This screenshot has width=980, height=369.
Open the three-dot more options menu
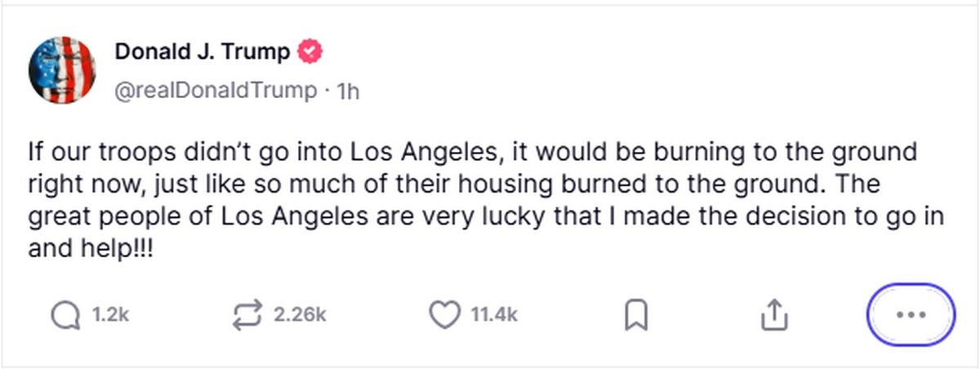pyautogui.click(x=910, y=315)
